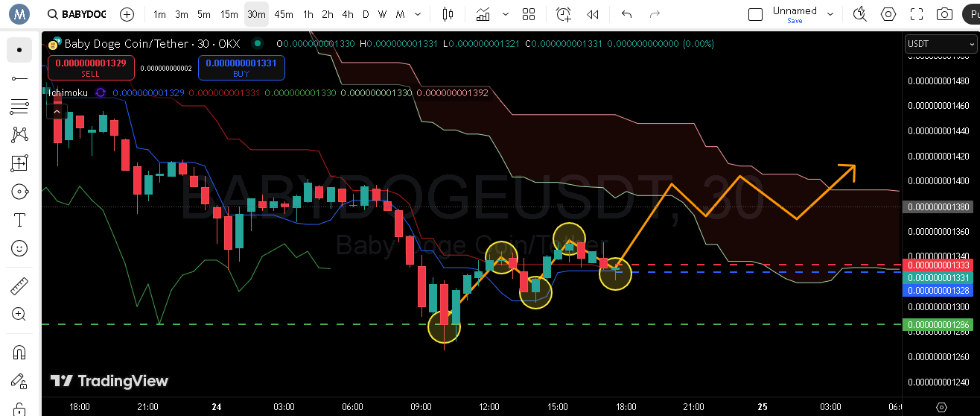
Task: Create an alert with the clock icon
Action: pyautogui.click(x=564, y=14)
